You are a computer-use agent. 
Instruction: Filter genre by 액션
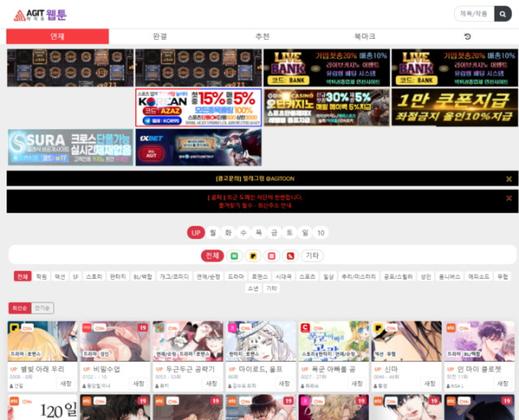[60, 276]
